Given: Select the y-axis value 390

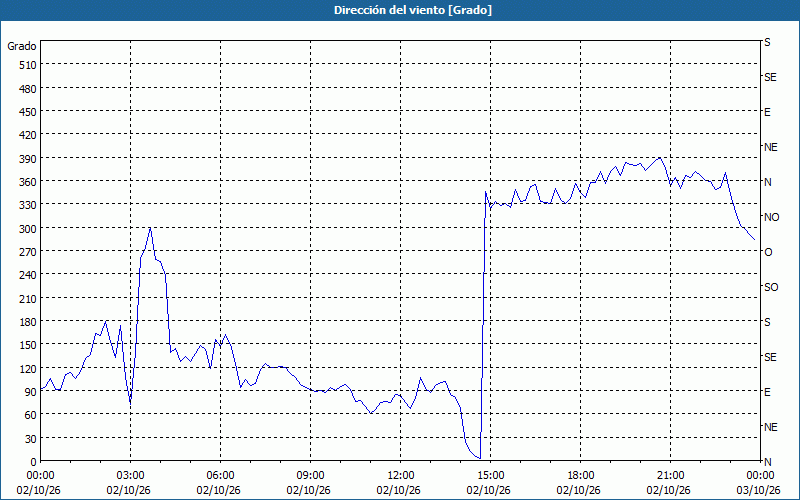Looking at the screenshot, I should 29,159.
